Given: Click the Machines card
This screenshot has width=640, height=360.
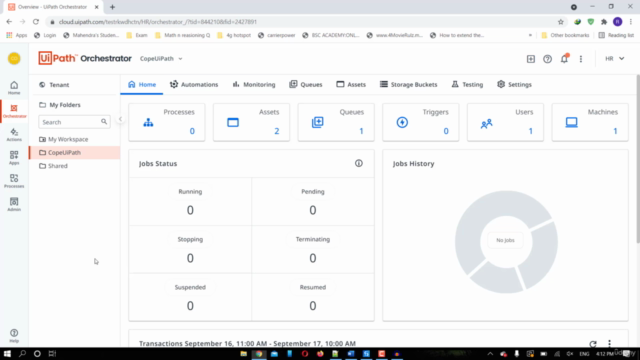Looking at the screenshot, I should (590, 122).
